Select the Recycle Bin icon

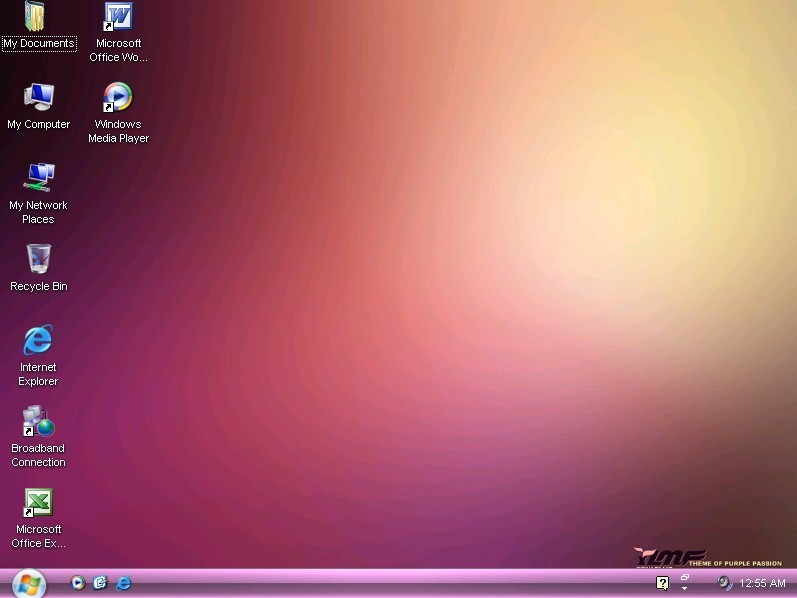point(38,259)
